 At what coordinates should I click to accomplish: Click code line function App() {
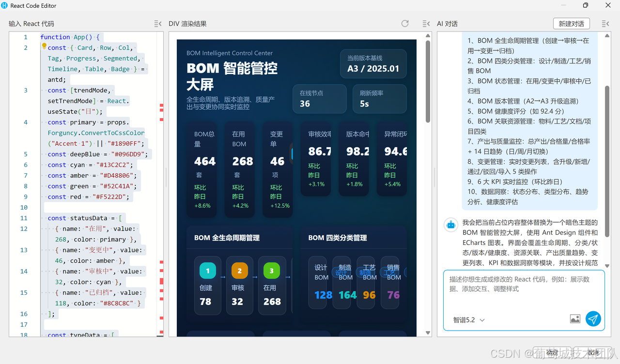pos(70,37)
